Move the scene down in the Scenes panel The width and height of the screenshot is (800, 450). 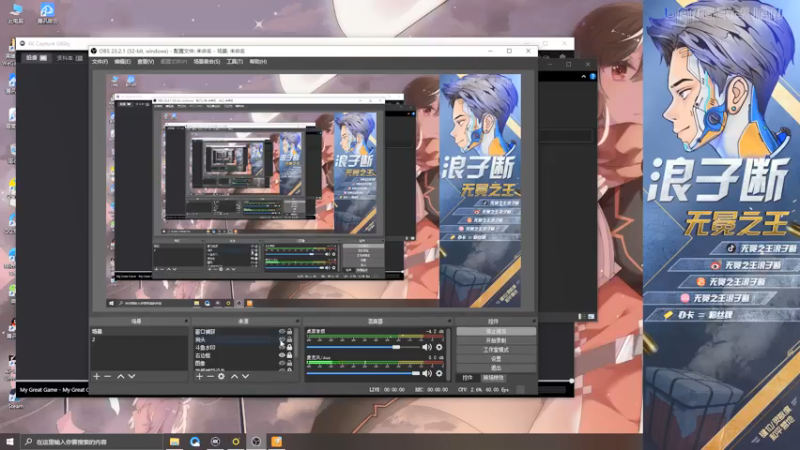click(x=132, y=377)
